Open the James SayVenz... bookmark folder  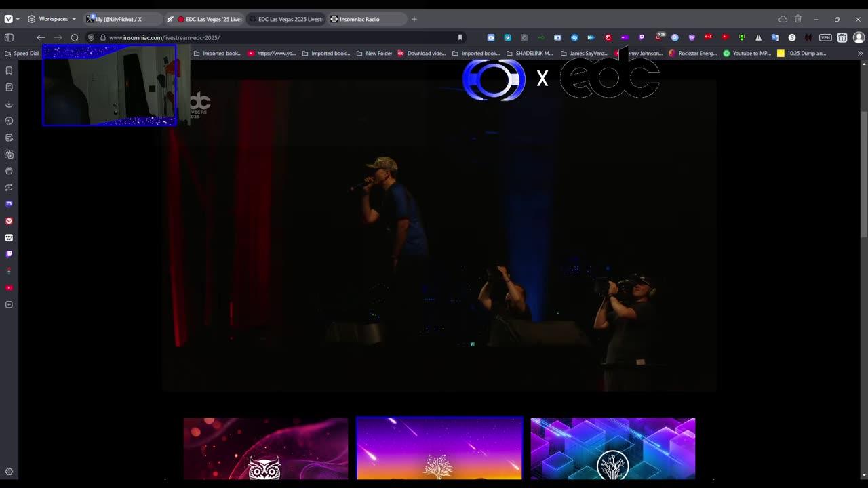pyautogui.click(x=584, y=53)
